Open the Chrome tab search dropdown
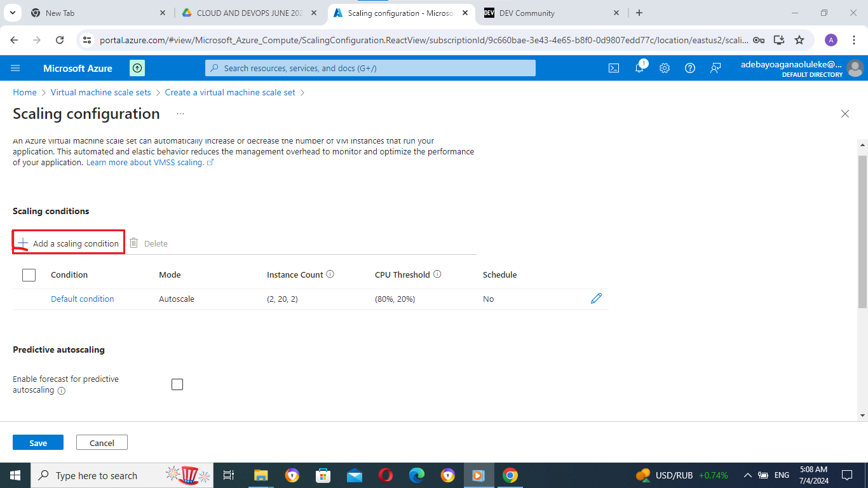This screenshot has height=488, width=868. (x=13, y=13)
